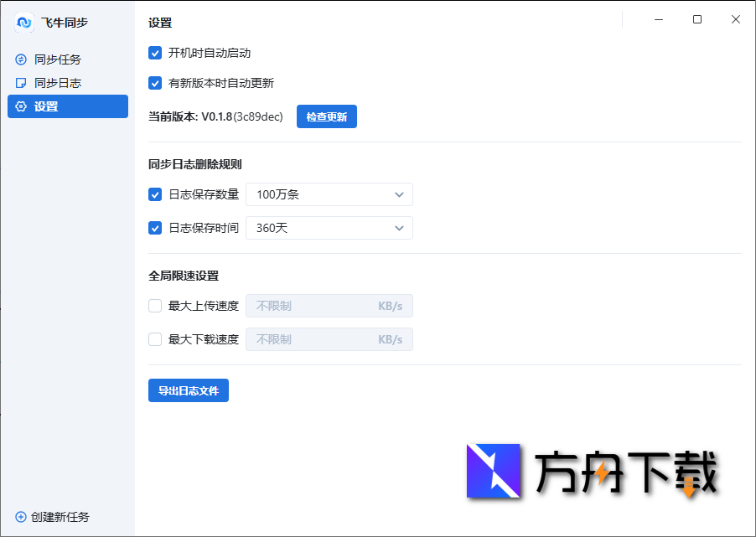The image size is (756, 537).
Task: Click the 导出日志文件 button
Action: pos(188,390)
